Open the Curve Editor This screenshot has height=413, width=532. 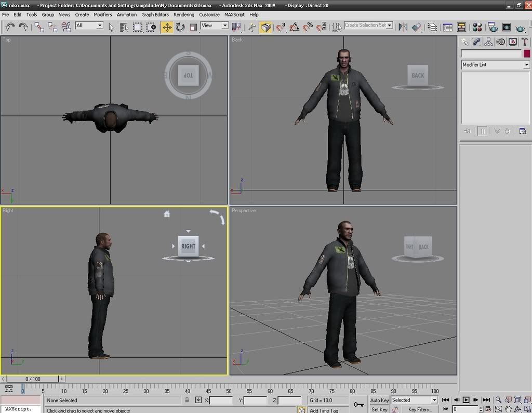(x=448, y=27)
